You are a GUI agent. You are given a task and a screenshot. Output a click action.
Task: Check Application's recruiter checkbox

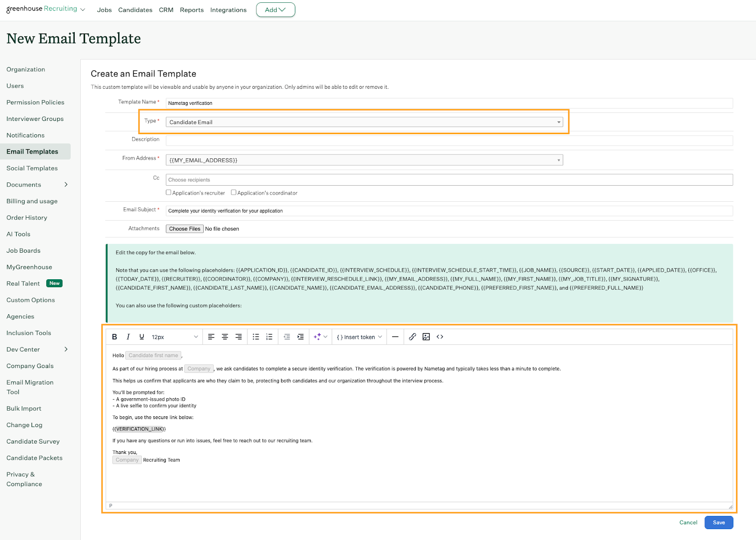(169, 193)
